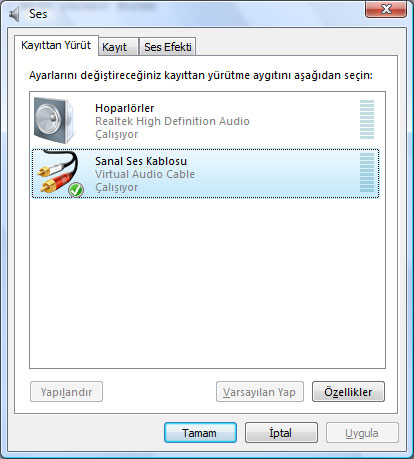Open Özellikler for the selected device
This screenshot has height=459, width=414.
[348, 392]
